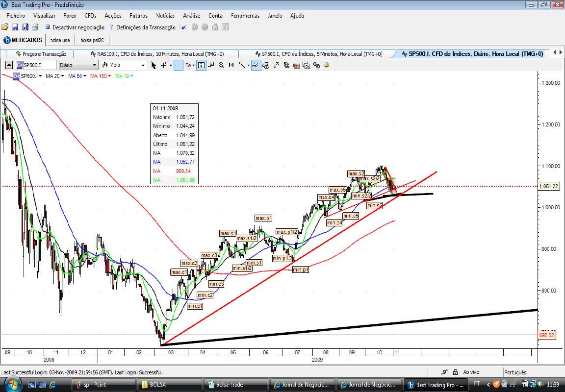The width and height of the screenshot is (565, 392).
Task: Reset chart scale with 1:1 icon
Action: [231, 65]
